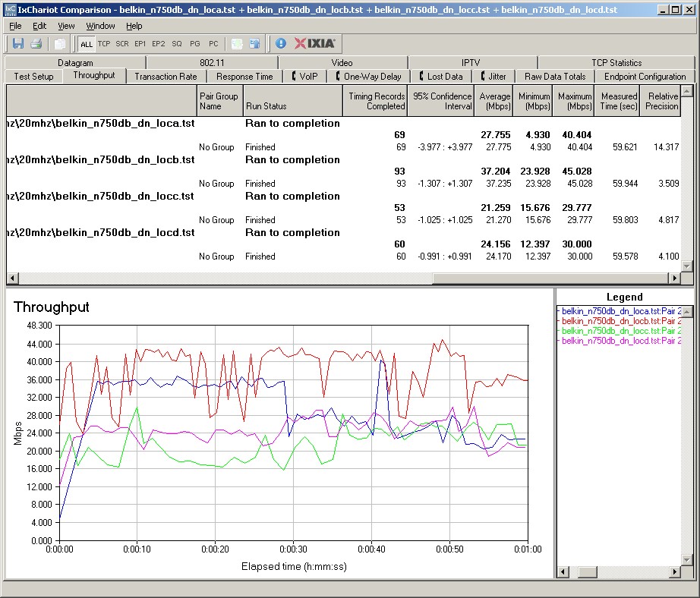Screen dimensions: 700x598
Task: Click the table's scroll down arrow
Action: coord(687,266)
